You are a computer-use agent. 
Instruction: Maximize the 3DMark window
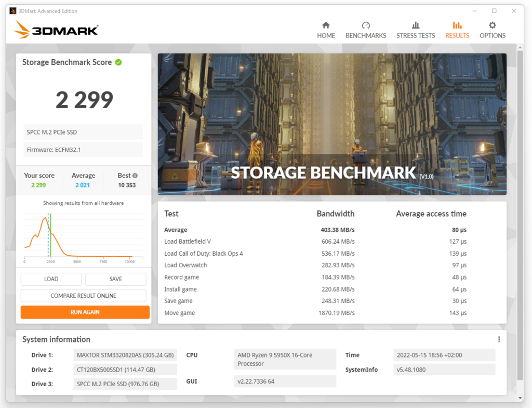[494, 11]
